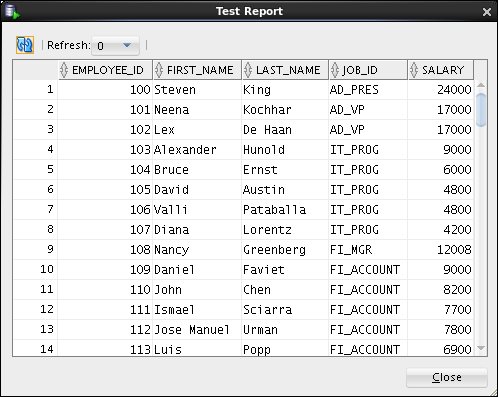Screen dimensions: 498x397
Task: Click last name cell Faviet
Action: point(285,270)
